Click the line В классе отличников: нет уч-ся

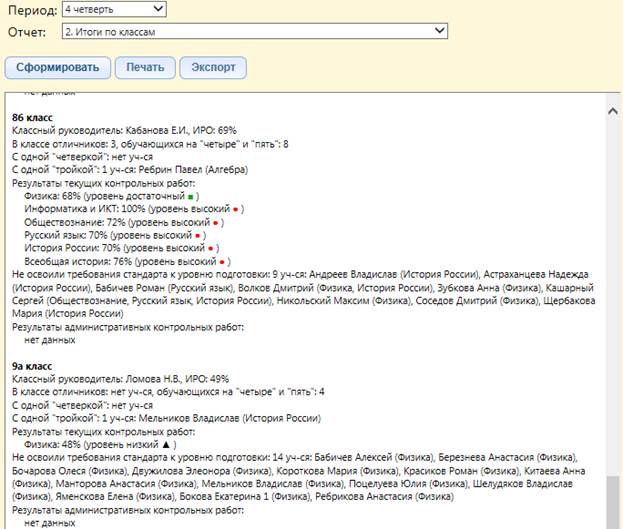[x=168, y=392]
